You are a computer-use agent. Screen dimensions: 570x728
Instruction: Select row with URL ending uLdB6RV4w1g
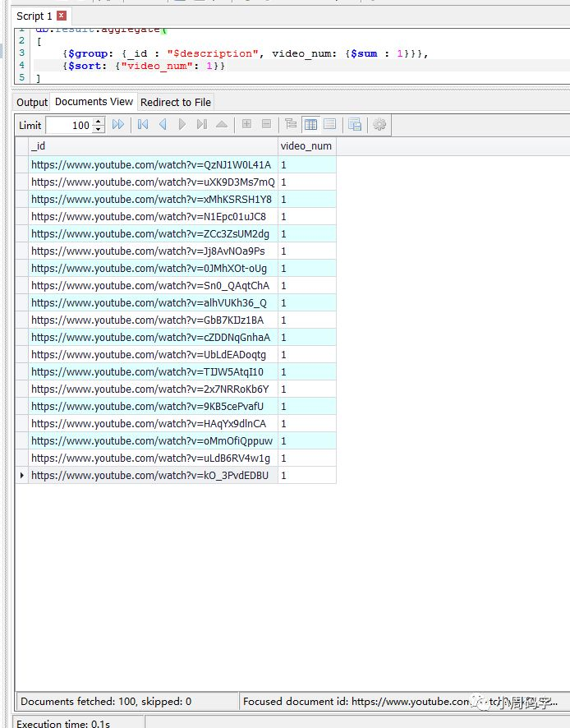pyautogui.click(x=153, y=458)
